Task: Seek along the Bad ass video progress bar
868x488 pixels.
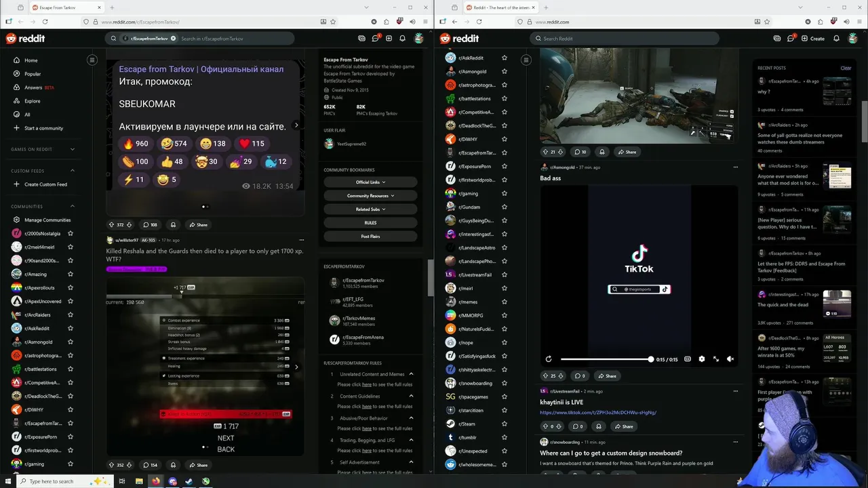Action: tap(606, 359)
